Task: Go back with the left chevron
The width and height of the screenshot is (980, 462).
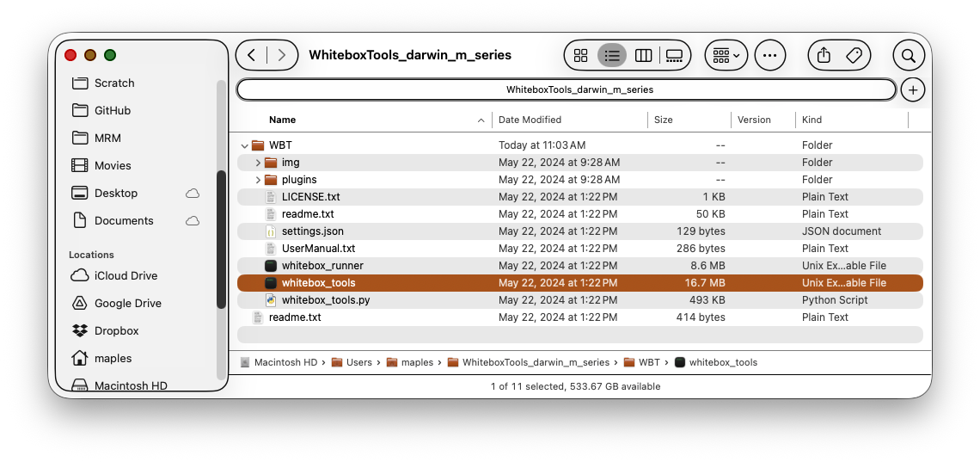Action: click(x=251, y=56)
